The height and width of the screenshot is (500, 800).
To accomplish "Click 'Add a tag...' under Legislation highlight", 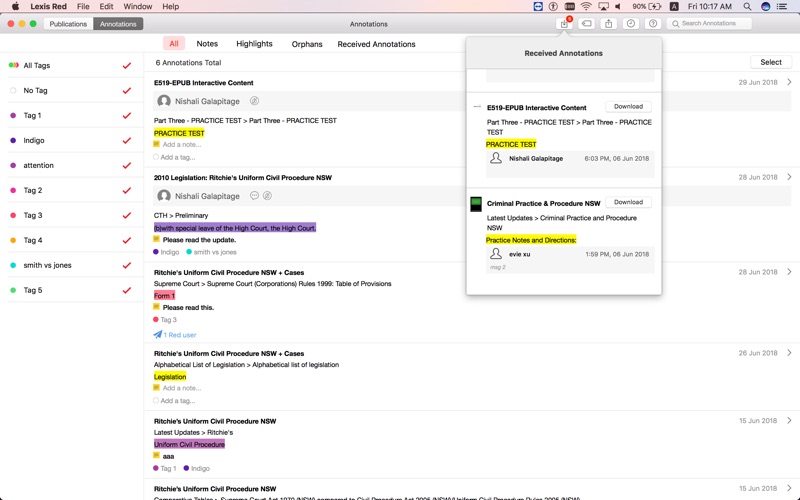I will (178, 401).
